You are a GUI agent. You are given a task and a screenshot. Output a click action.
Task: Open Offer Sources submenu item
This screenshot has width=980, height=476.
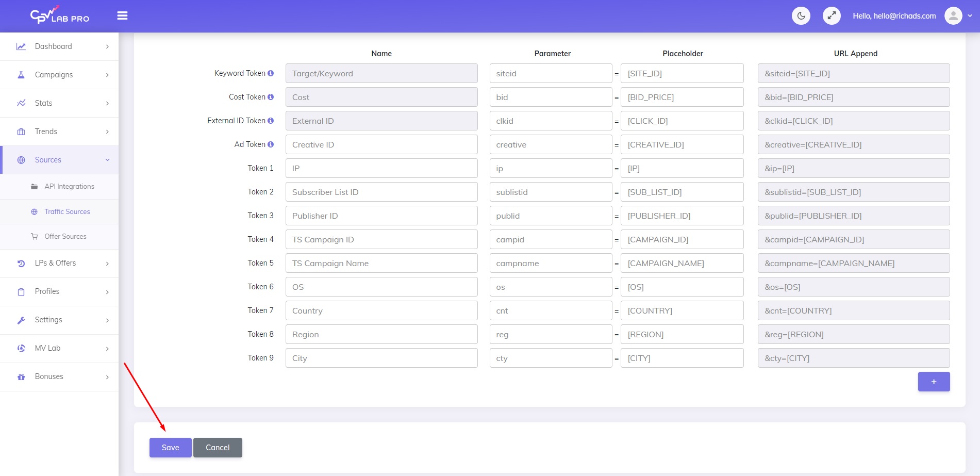click(65, 237)
